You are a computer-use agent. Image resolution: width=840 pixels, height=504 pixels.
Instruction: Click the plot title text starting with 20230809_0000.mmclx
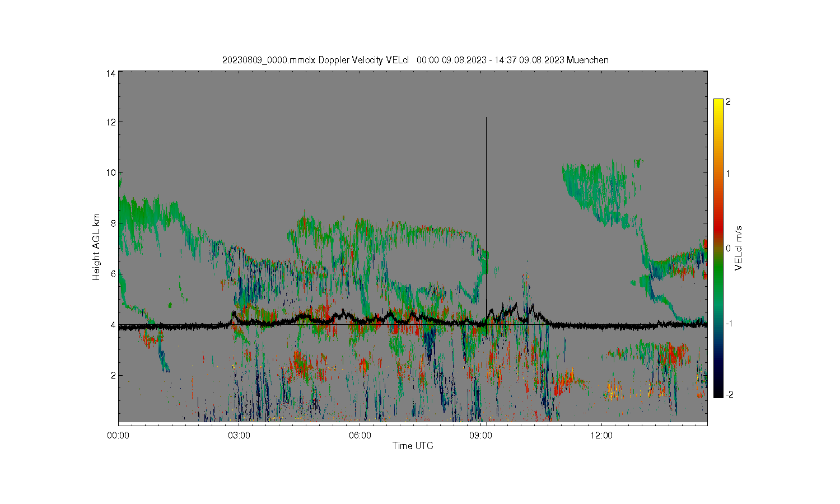coord(415,60)
